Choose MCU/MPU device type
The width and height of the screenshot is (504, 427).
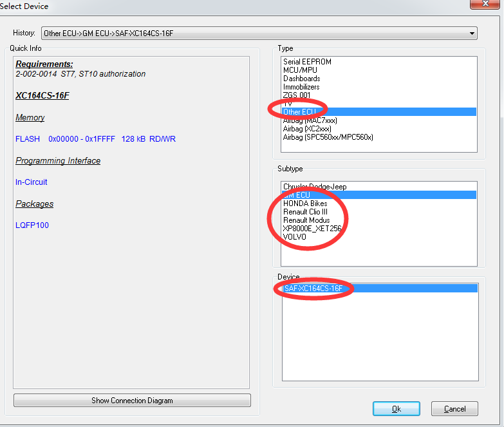301,70
